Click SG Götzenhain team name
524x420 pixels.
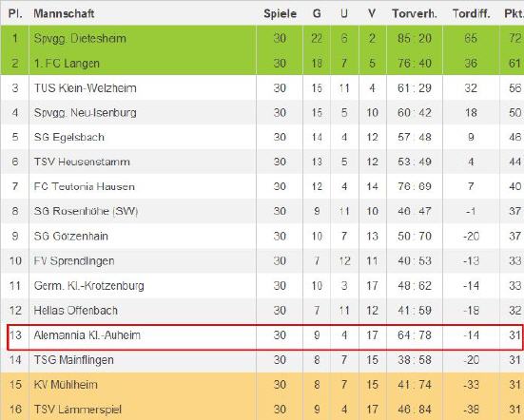coord(70,236)
